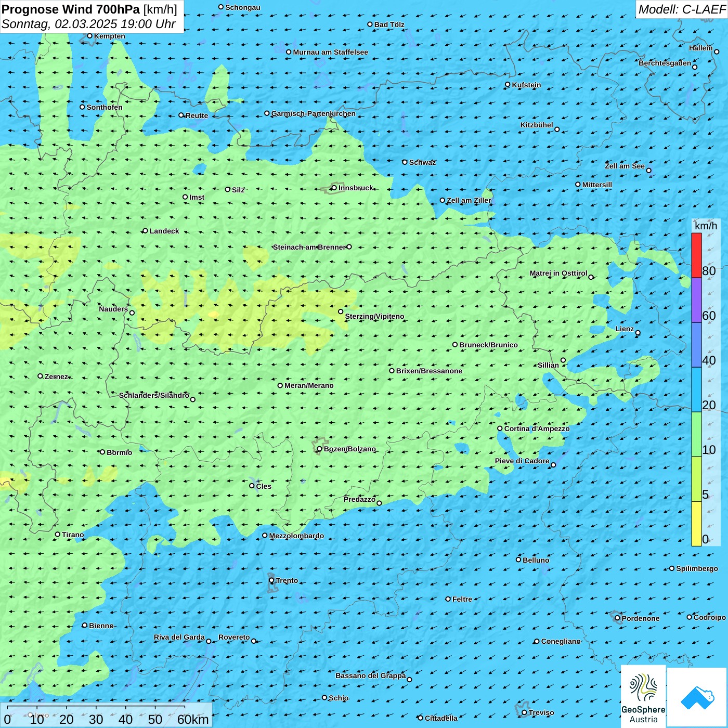Click the green 10 km/h legend segment

696,434
